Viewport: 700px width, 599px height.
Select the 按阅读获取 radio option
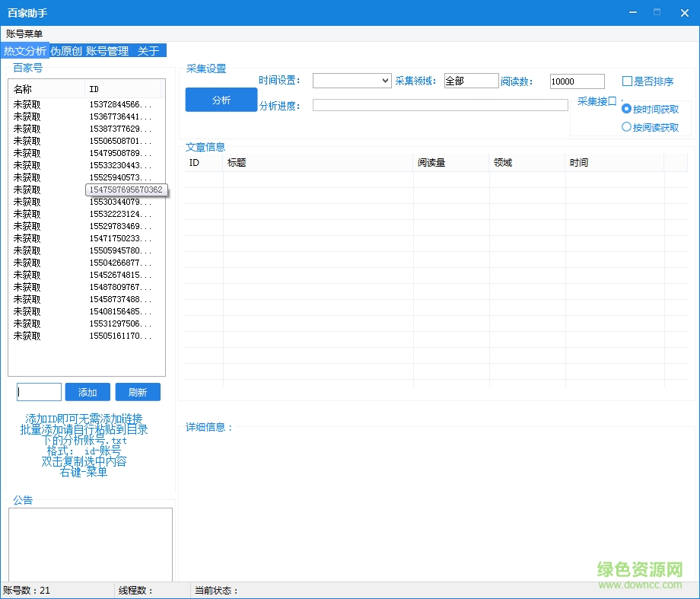(627, 127)
